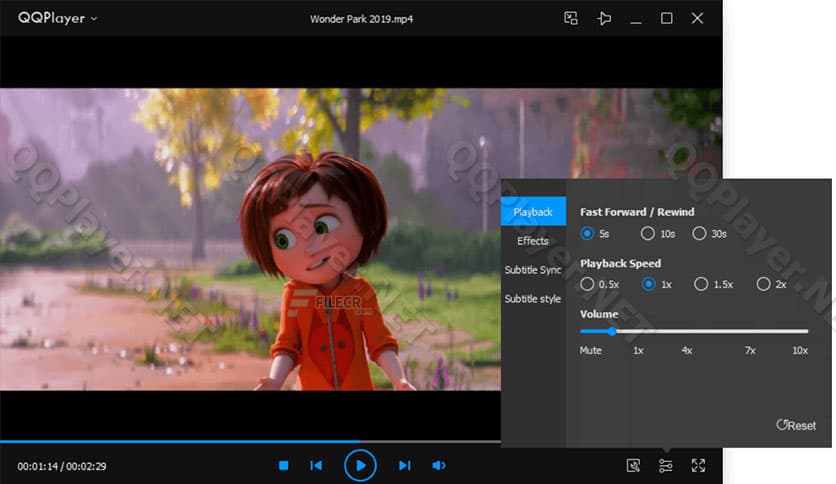836x484 pixels.
Task: Skip to the previous track
Action: coord(316,465)
